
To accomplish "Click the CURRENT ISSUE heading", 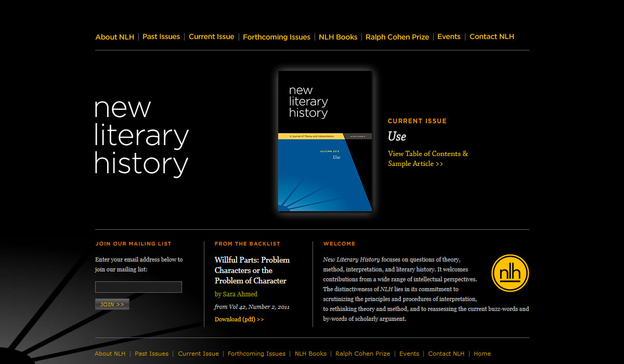I will click(x=417, y=121).
